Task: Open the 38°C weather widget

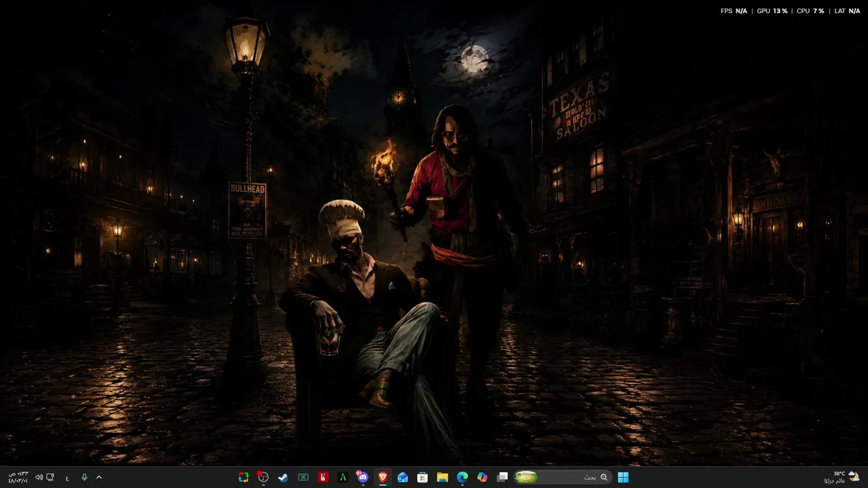Action: 843,477
